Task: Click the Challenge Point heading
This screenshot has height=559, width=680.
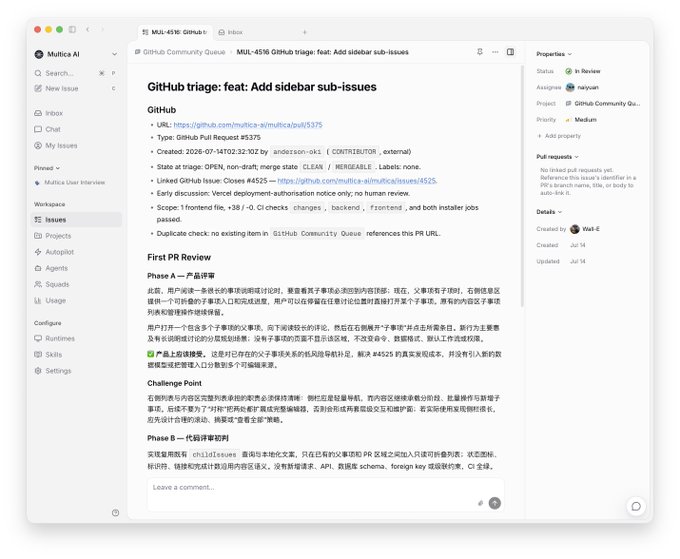Action: 174,383
